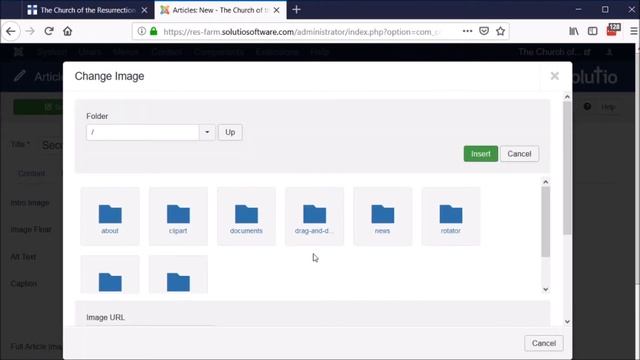Minimize the Firefox window
Viewport: 640px width, 360px height.
(578, 9)
